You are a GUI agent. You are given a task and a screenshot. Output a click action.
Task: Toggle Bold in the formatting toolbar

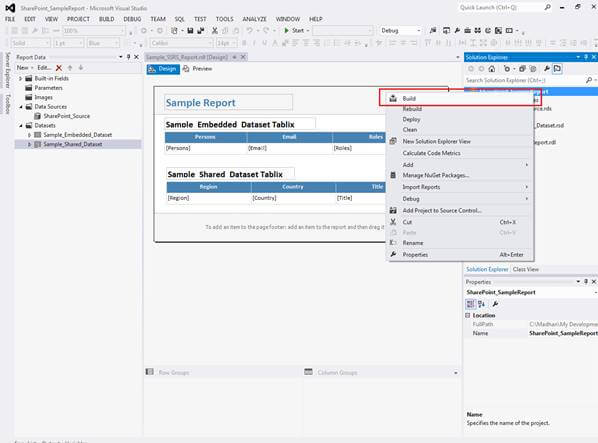244,43
